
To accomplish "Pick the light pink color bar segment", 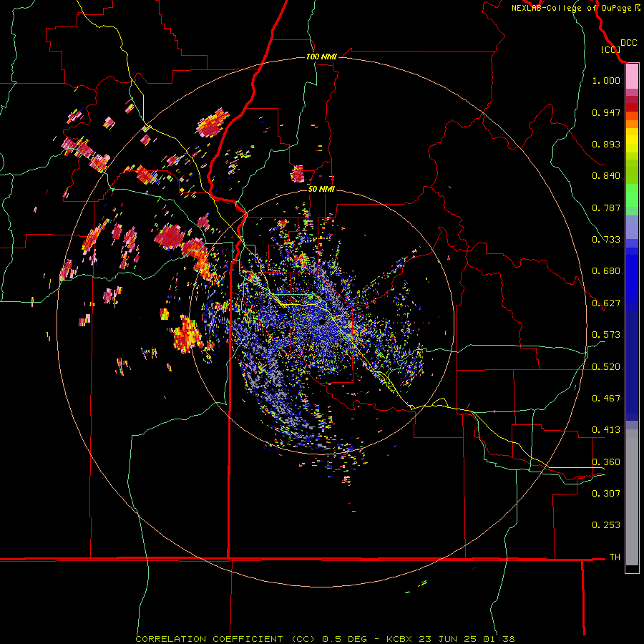I will click(632, 77).
